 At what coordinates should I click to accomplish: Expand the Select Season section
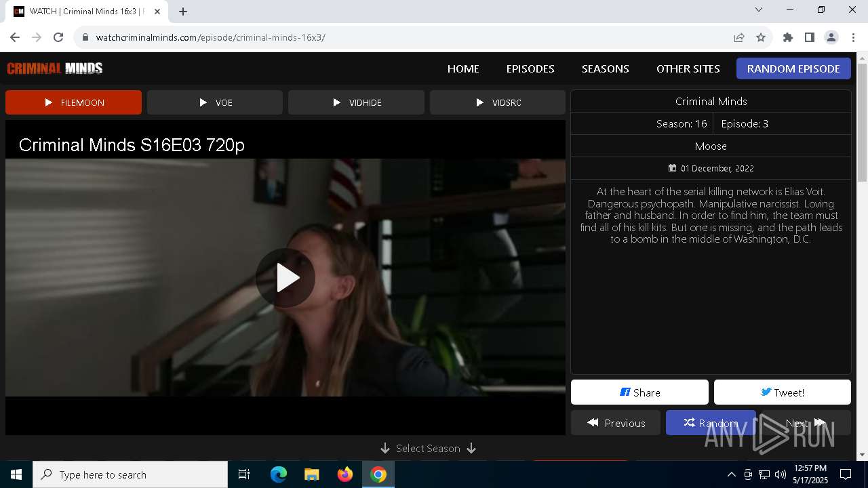[428, 449]
